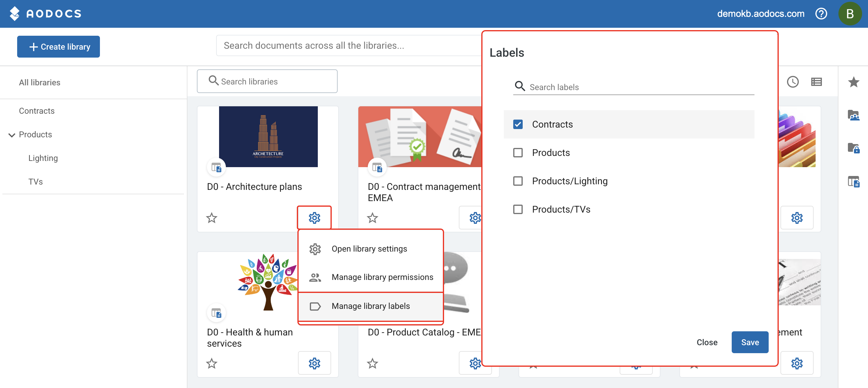Select Manage library labels
The image size is (868, 388).
click(x=371, y=306)
